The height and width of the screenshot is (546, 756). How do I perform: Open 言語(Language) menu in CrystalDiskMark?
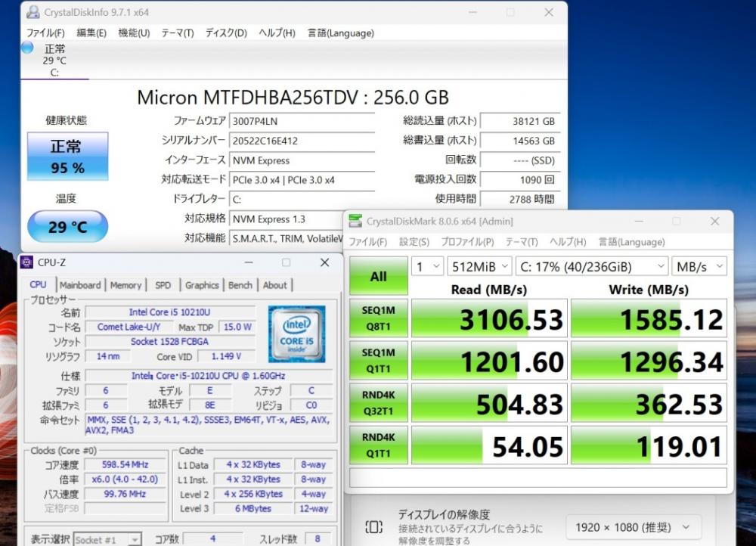point(631,242)
